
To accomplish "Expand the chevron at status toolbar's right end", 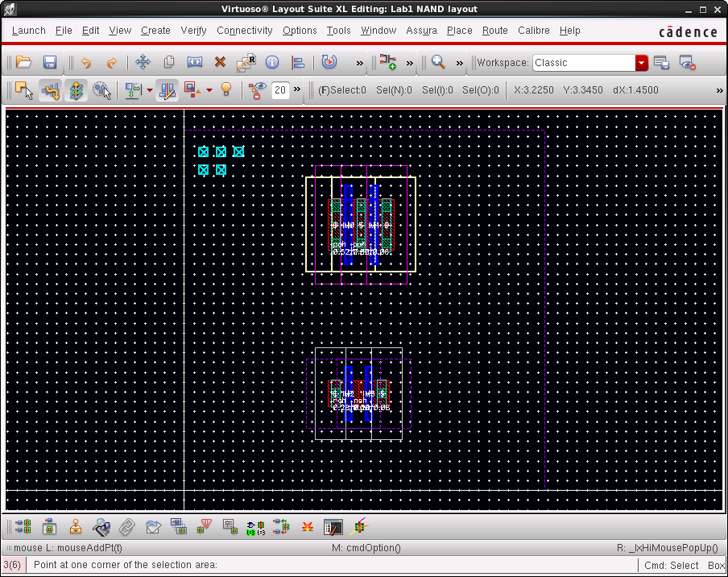I will click(x=719, y=90).
